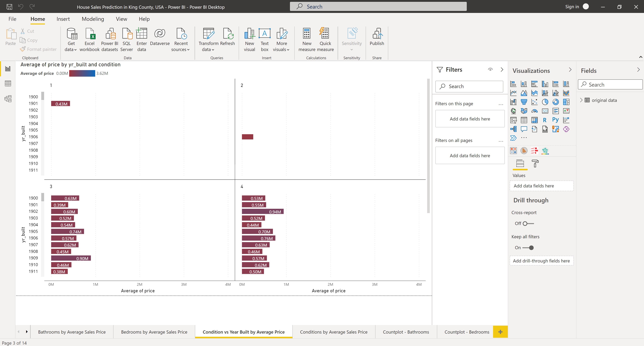
Task: Pick the funnel chart visual
Action: pos(524,102)
